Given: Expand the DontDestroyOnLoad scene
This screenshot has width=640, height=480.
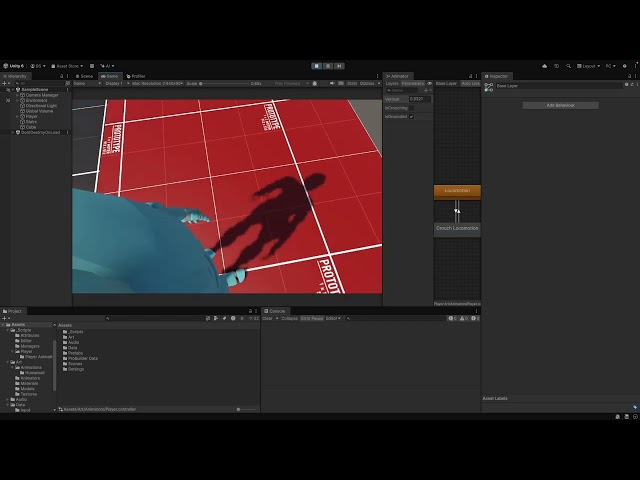Looking at the screenshot, I should 13,132.
